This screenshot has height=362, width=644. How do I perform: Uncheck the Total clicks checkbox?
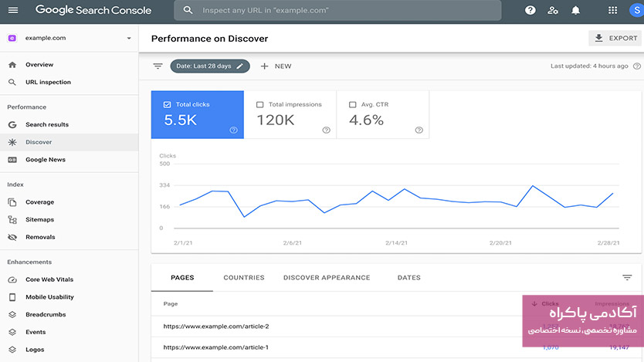click(167, 105)
